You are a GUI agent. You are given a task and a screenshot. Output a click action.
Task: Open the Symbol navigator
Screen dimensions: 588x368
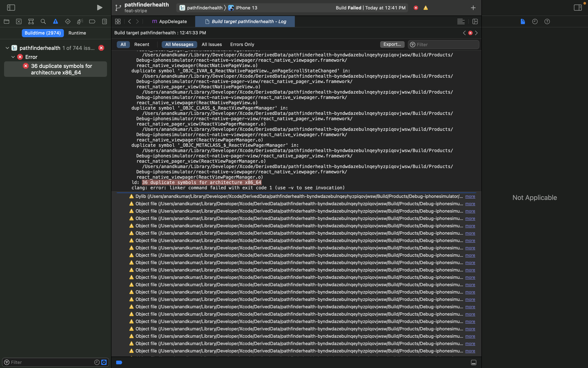pos(31,21)
